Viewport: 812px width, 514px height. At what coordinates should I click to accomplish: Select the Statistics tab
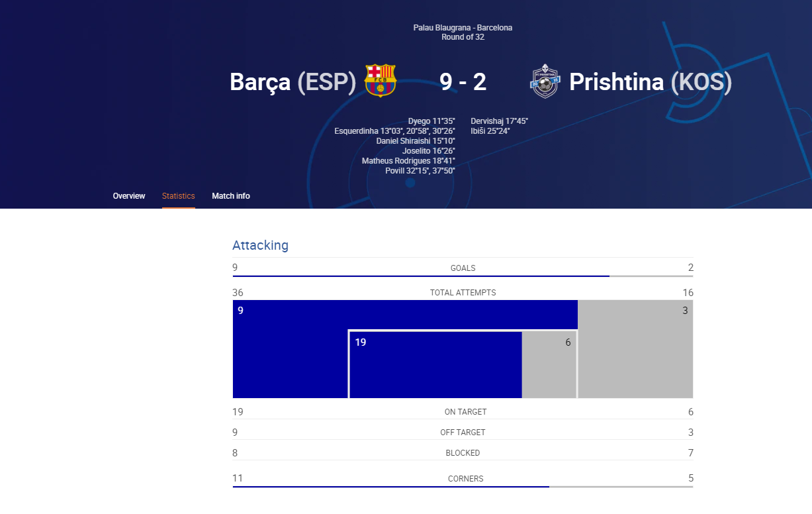pos(179,196)
